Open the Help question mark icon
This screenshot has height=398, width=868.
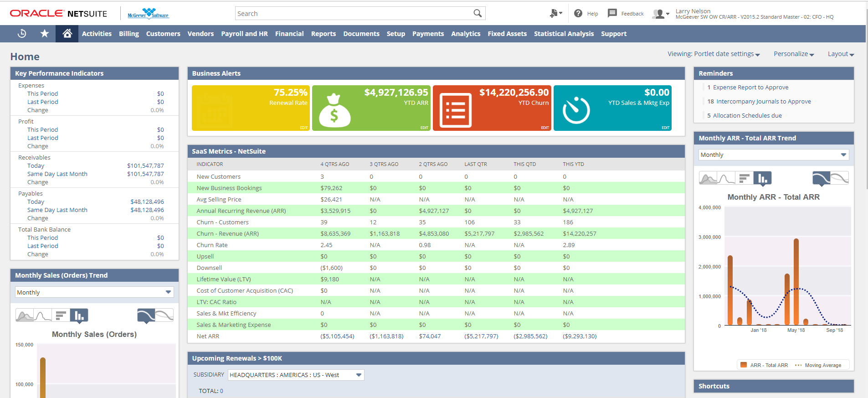click(x=578, y=14)
